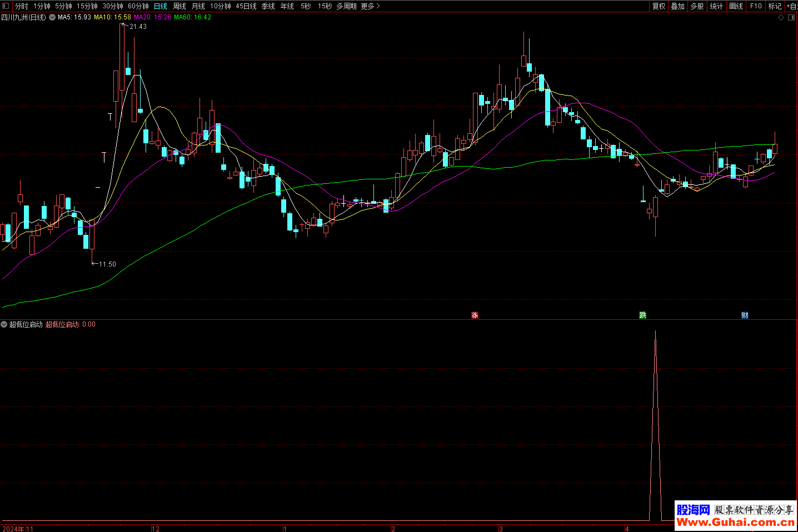Click the 复权 adjustment button
This screenshot has height=532, width=798.
point(659,6)
